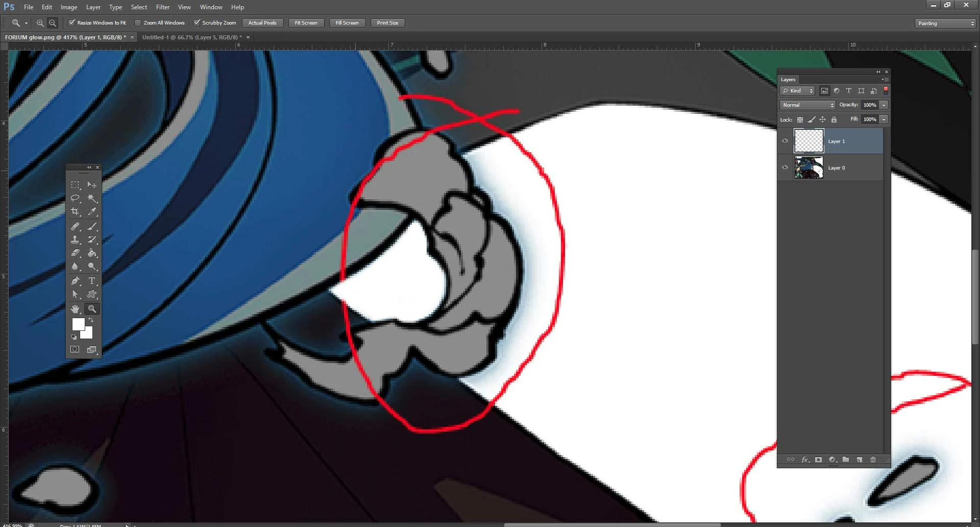Select the Move tool
Viewport: 980px width, 527px height.
click(x=92, y=185)
